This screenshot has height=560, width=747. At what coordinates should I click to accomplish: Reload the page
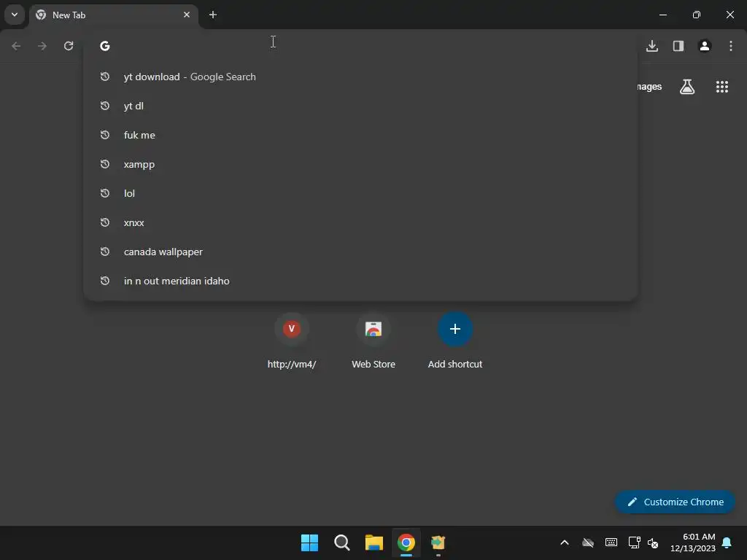click(x=69, y=46)
